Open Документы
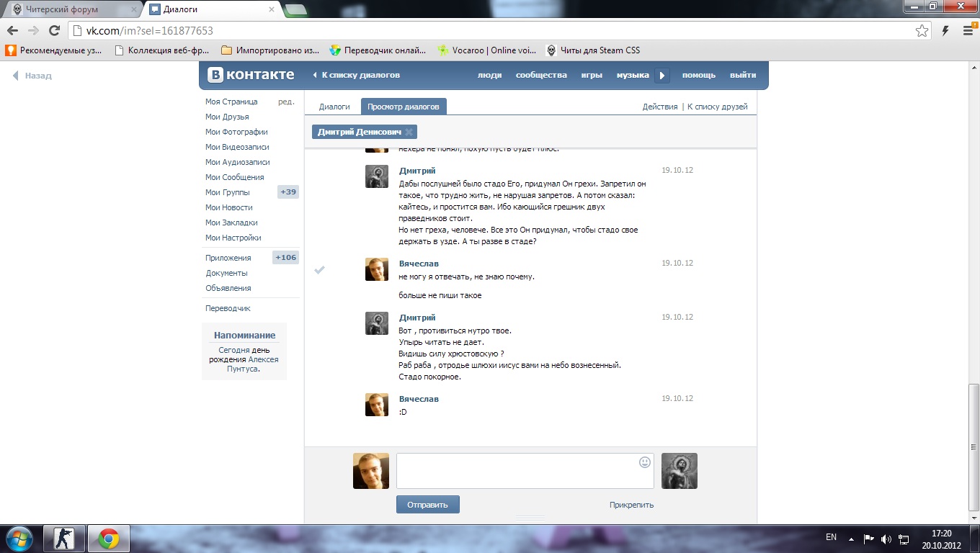Viewport: 980px width, 553px height. click(x=226, y=273)
